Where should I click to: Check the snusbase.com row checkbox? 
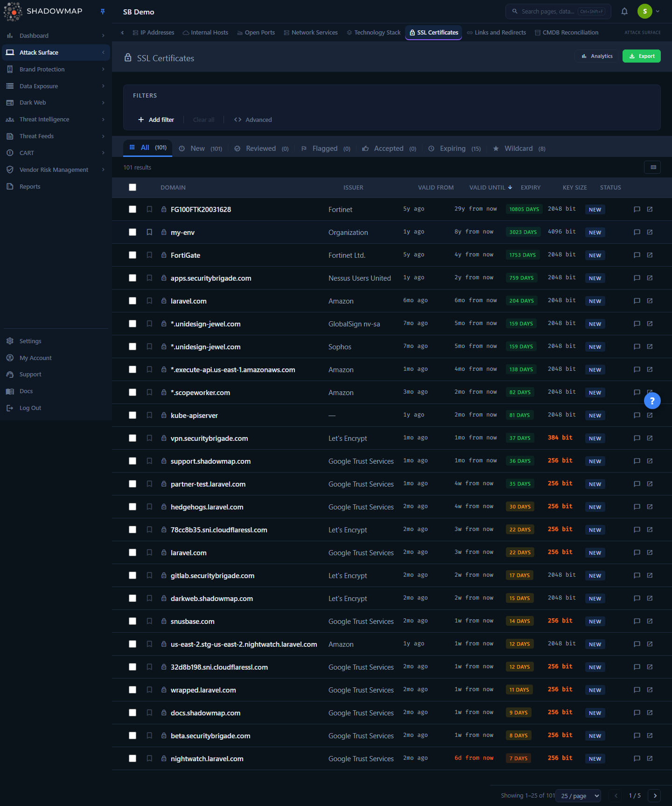(x=133, y=621)
